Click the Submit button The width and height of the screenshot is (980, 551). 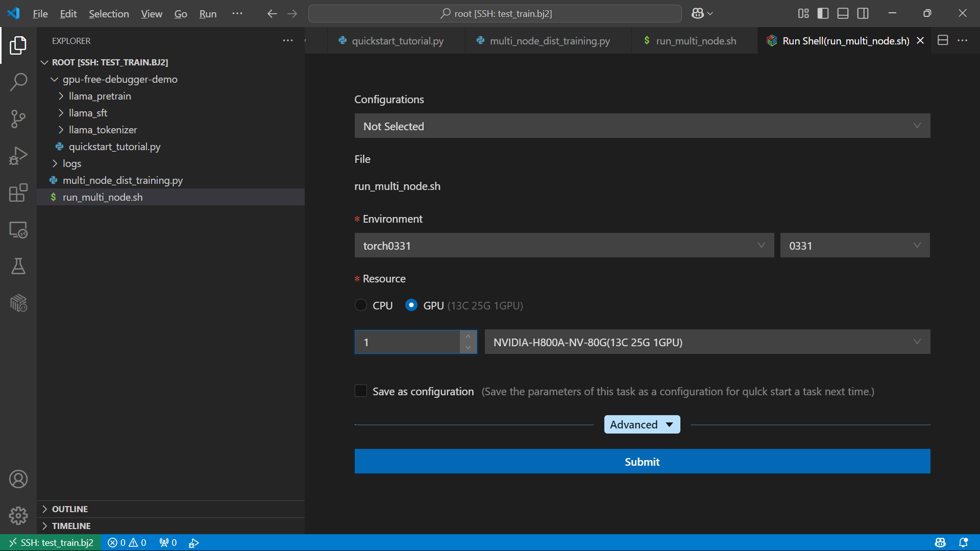pos(642,462)
